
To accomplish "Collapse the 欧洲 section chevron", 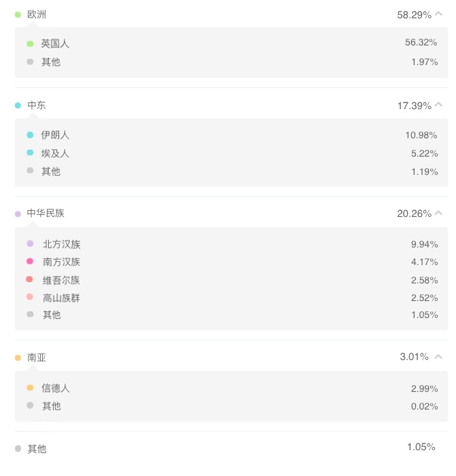I will click(438, 14).
